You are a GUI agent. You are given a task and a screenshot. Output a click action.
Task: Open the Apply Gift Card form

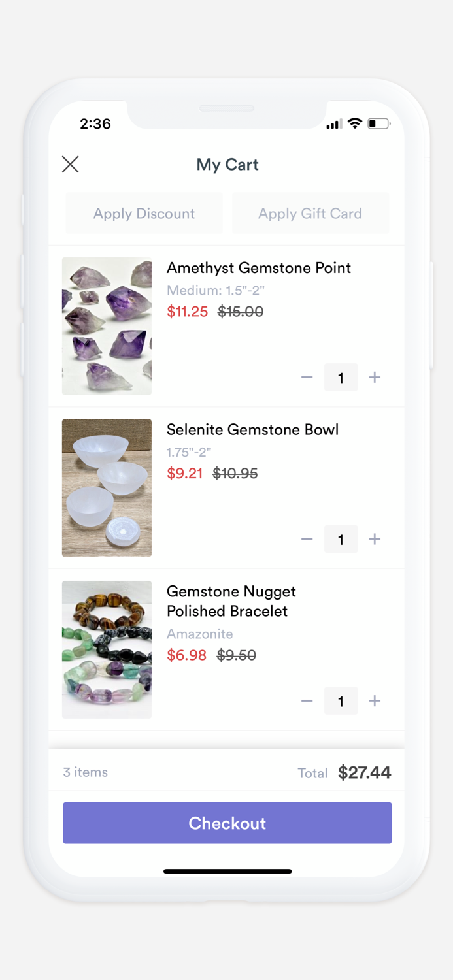310,213
